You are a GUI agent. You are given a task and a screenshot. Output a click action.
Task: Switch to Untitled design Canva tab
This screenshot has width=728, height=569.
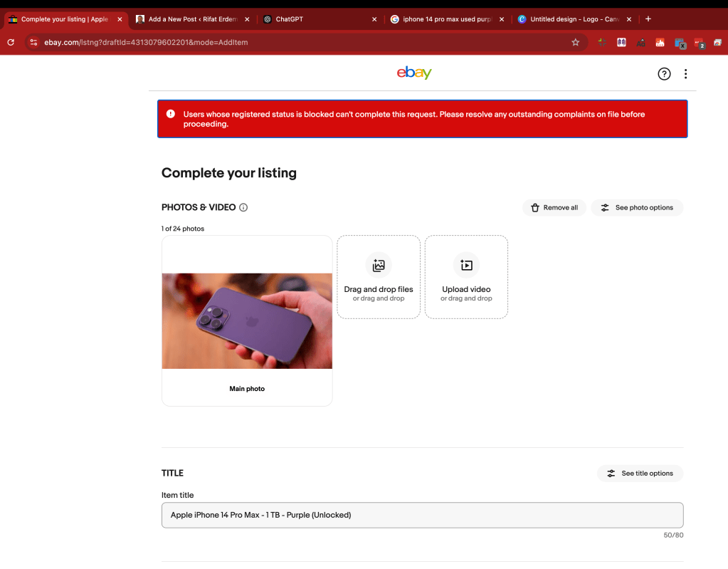point(574,19)
